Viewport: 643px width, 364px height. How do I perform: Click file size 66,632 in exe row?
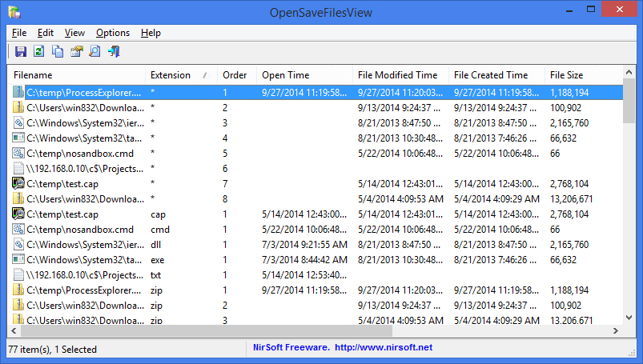coord(563,260)
